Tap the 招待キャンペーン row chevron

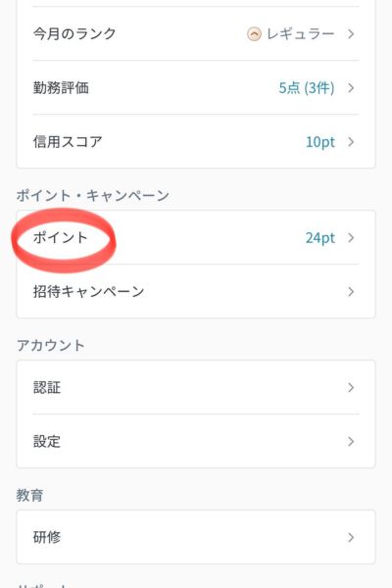(351, 292)
